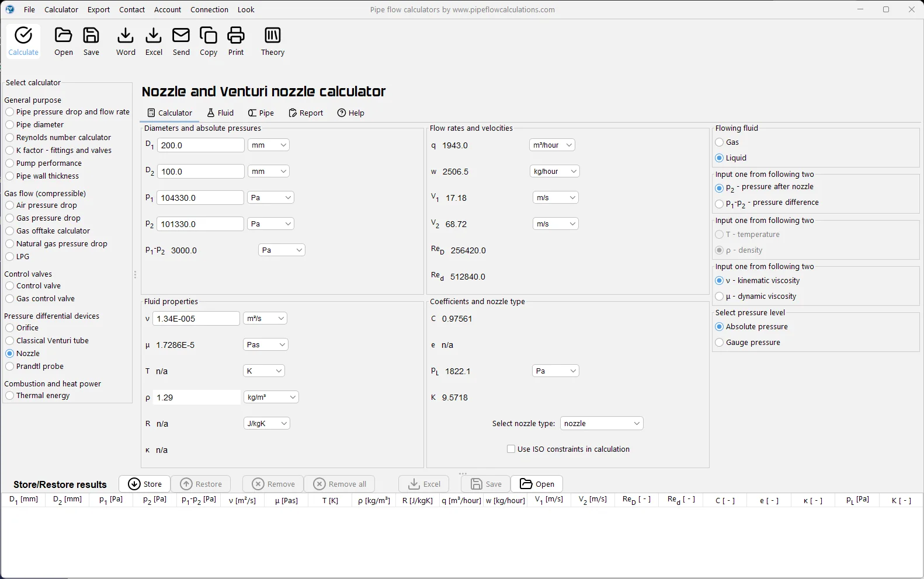Enable Use ISO constraints in calculation

568,449
